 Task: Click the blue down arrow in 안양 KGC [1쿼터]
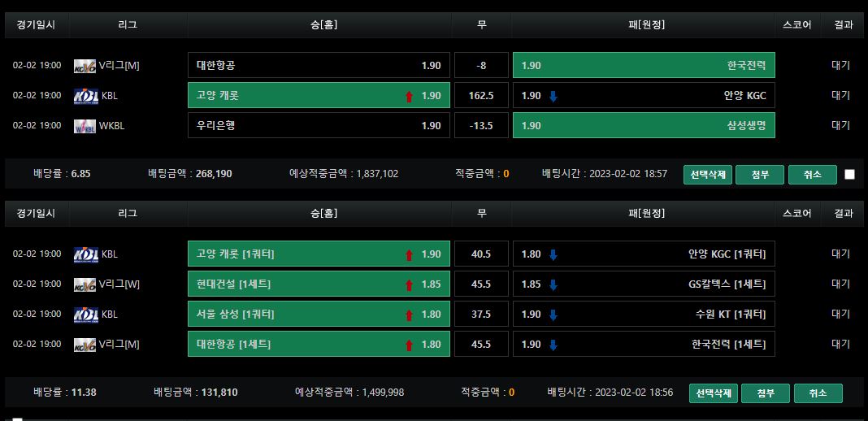pos(553,254)
